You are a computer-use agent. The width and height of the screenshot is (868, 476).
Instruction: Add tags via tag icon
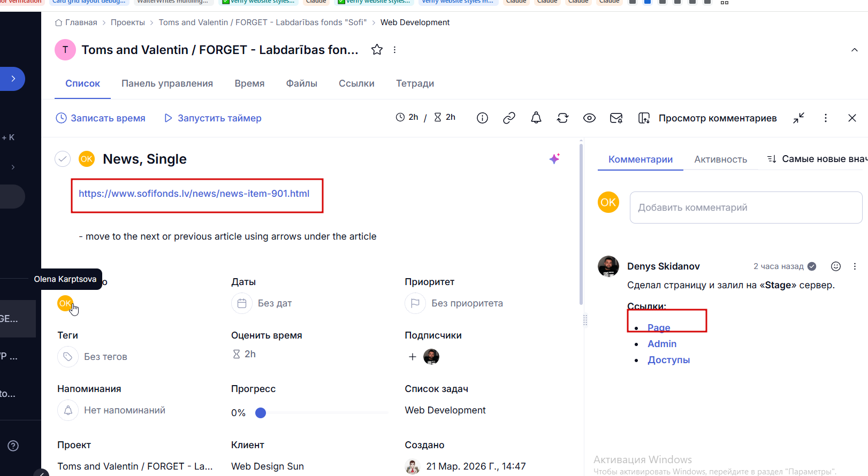[x=68, y=357]
